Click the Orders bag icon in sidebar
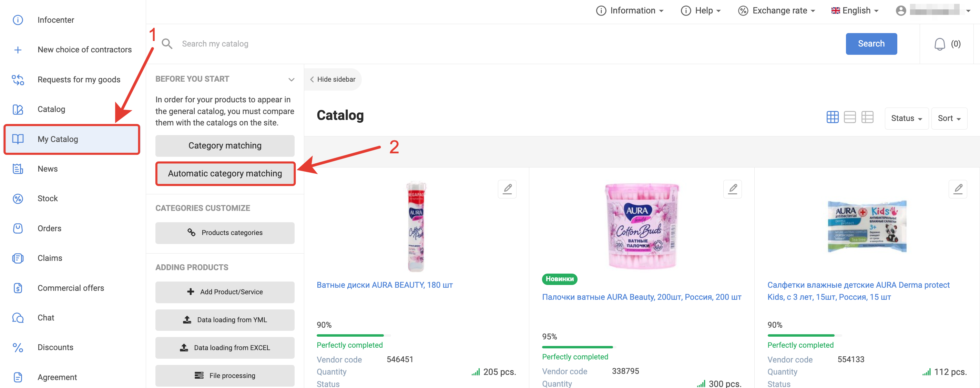The height and width of the screenshot is (388, 980). coord(18,228)
